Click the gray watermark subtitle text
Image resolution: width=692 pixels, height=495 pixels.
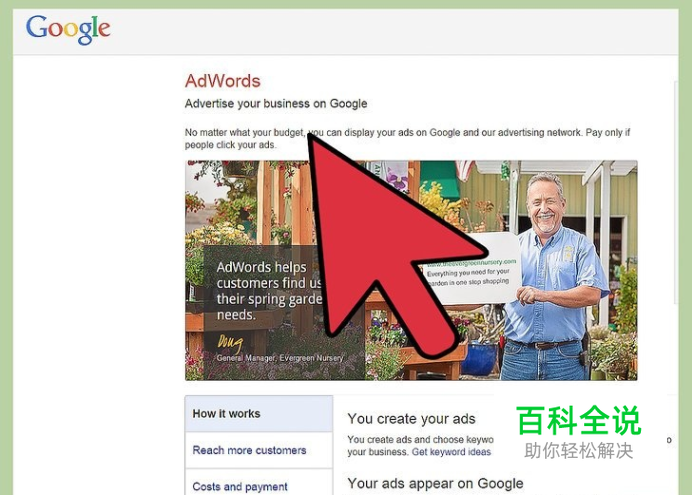pos(579,450)
